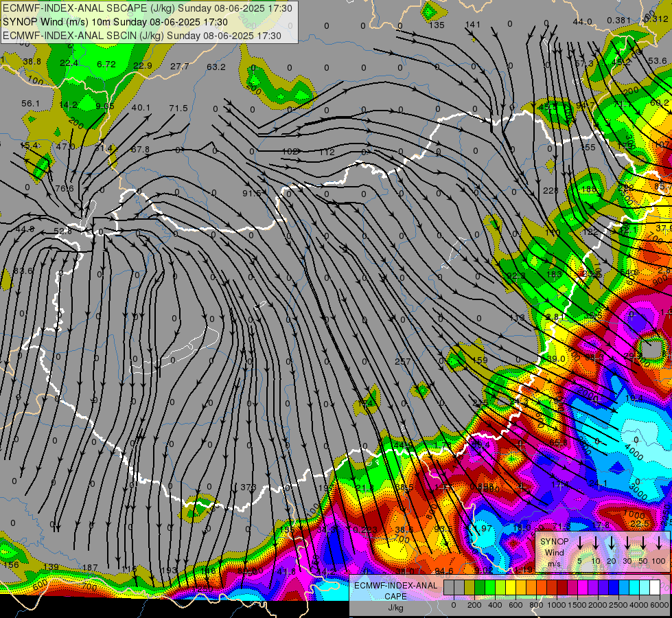
Task: Click the m/s unit in wind legend
Action: (x=554, y=564)
